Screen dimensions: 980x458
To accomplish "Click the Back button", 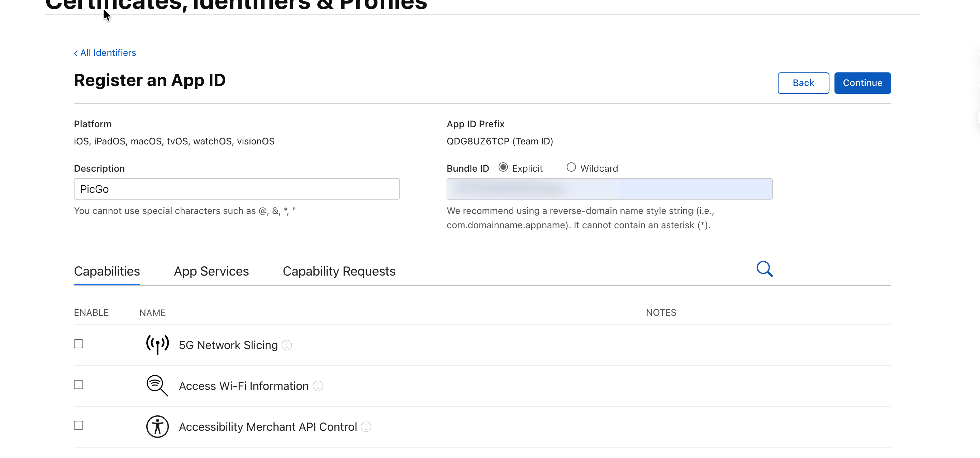I will tap(803, 83).
